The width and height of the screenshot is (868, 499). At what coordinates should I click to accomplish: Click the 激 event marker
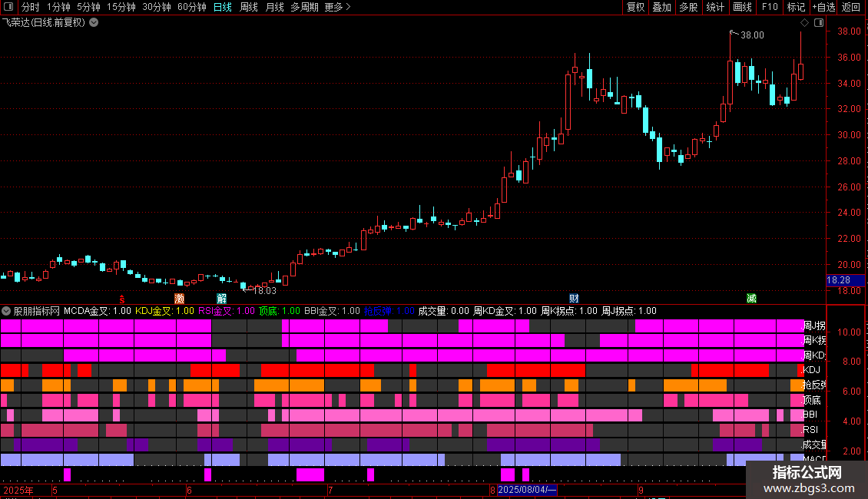[179, 298]
